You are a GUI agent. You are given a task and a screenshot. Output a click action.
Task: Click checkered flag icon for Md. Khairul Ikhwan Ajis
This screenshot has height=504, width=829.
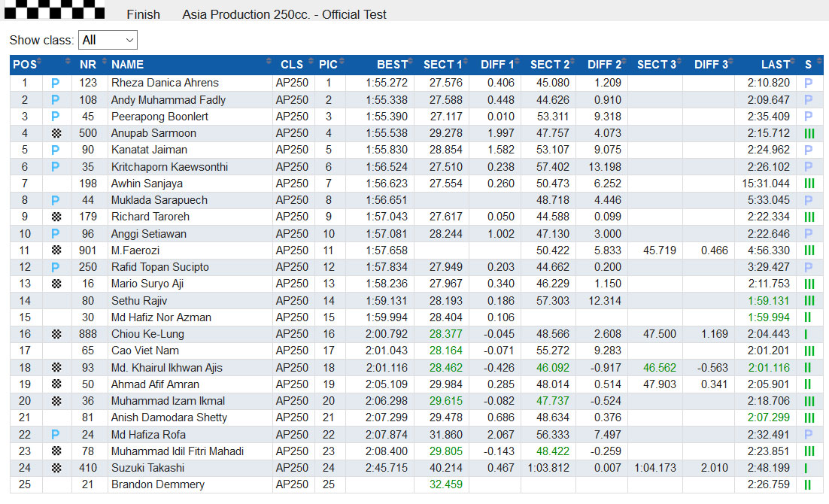56,368
